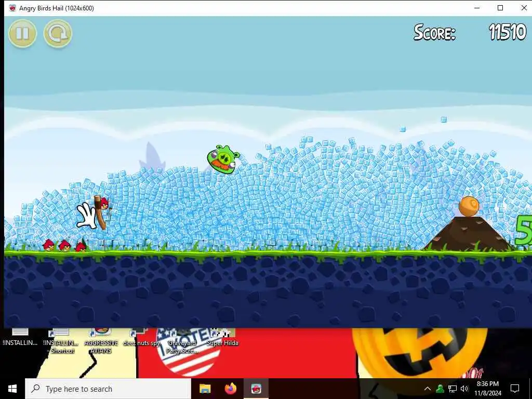Click the Type here to search box
The image size is (532, 399).
coord(108,389)
